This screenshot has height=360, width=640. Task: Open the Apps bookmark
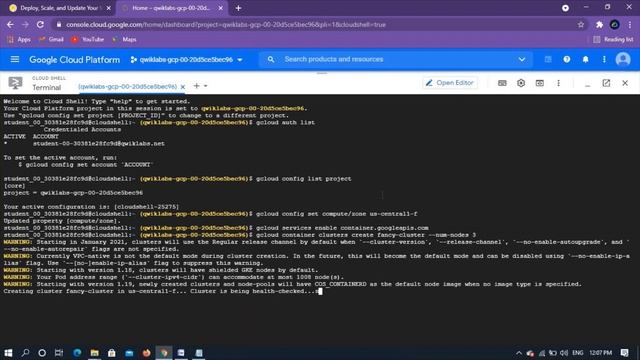[x=19, y=40]
